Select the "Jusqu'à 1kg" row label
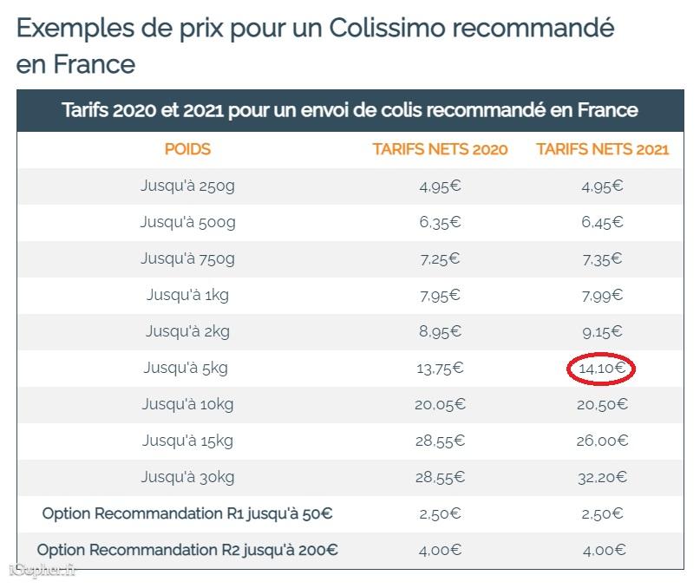Viewport: 700px width, 588px height. (187, 295)
